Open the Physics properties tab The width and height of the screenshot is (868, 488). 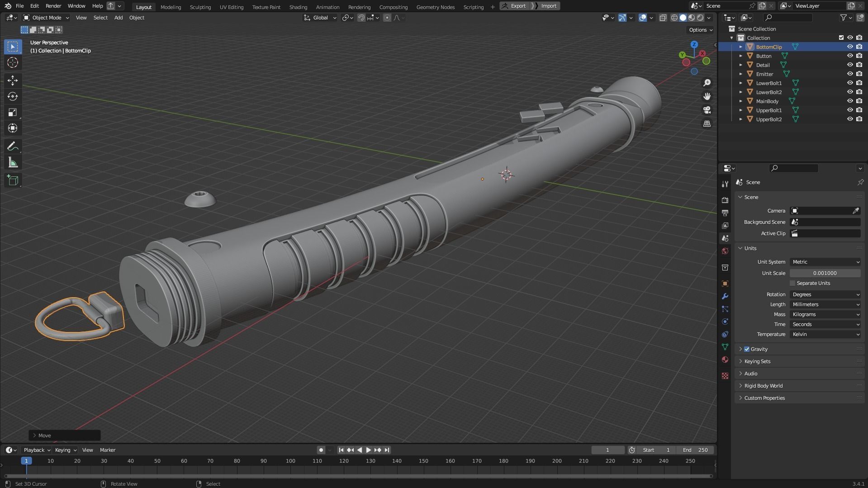coord(725,322)
